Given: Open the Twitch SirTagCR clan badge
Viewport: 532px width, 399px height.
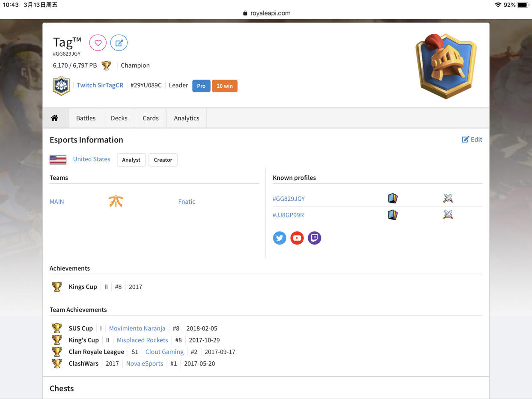Looking at the screenshot, I should tap(61, 86).
